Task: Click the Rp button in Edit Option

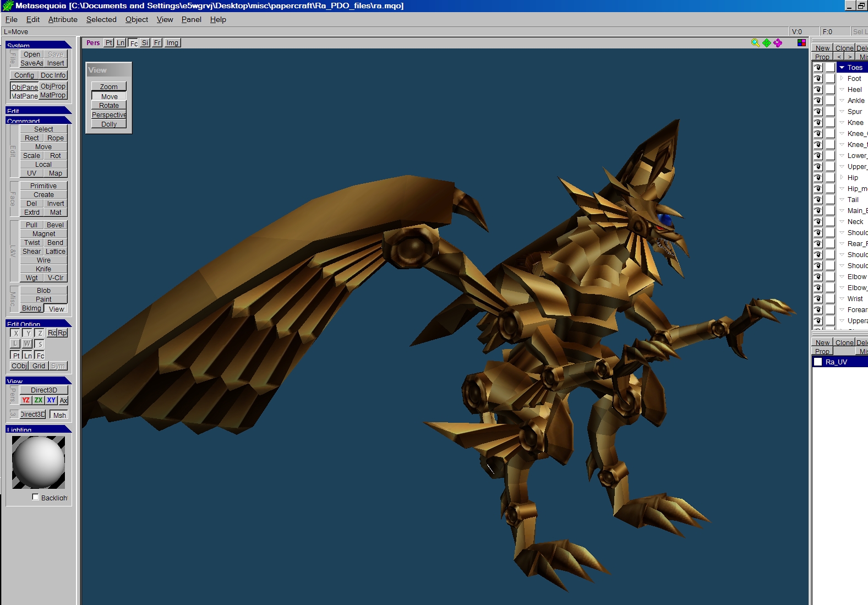Action: [x=62, y=333]
